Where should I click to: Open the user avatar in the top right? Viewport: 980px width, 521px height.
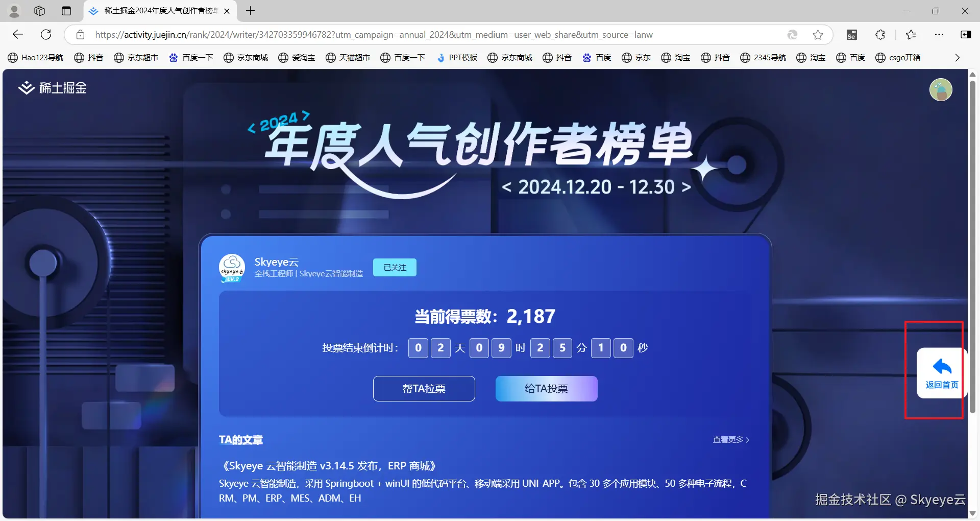(x=940, y=89)
